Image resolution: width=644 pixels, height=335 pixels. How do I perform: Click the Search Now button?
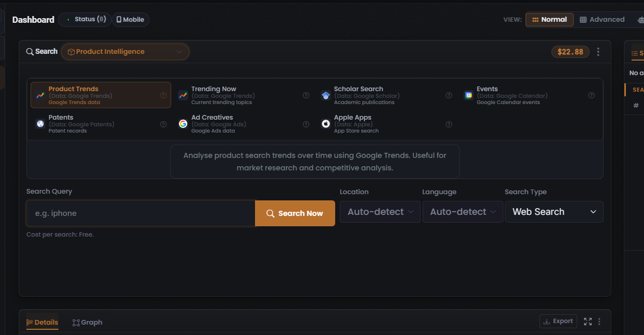tap(295, 213)
